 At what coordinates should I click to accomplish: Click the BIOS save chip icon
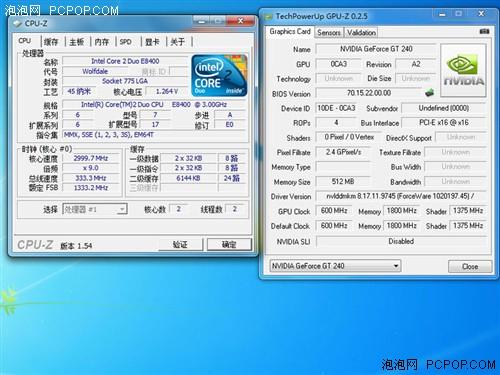(x=430, y=93)
